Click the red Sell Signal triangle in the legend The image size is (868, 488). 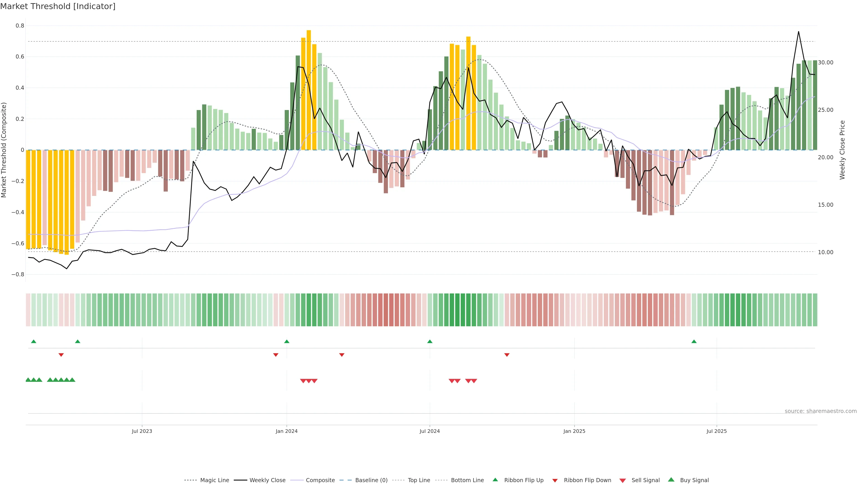coord(623,481)
